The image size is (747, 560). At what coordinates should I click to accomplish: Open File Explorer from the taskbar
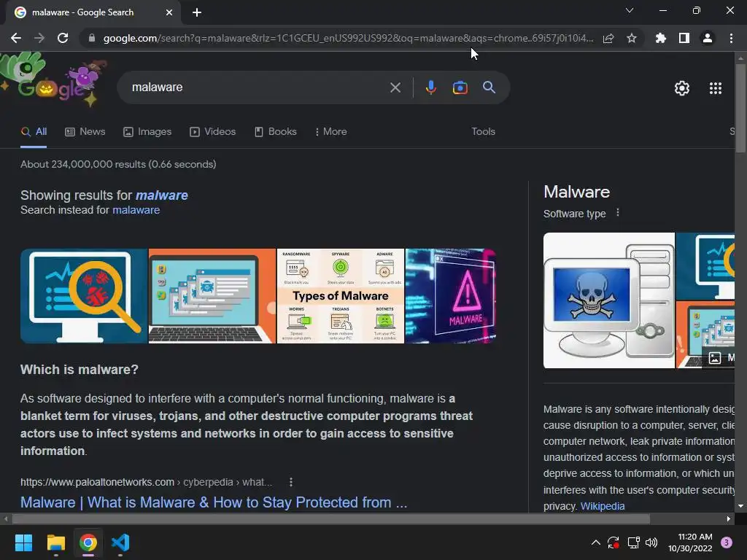[x=55, y=542]
